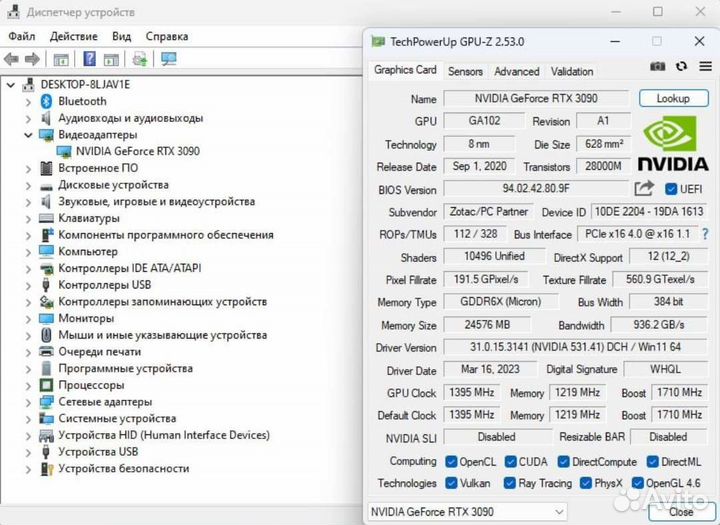
Task: Click the Очереди печати printer icon
Action: pos(46,352)
